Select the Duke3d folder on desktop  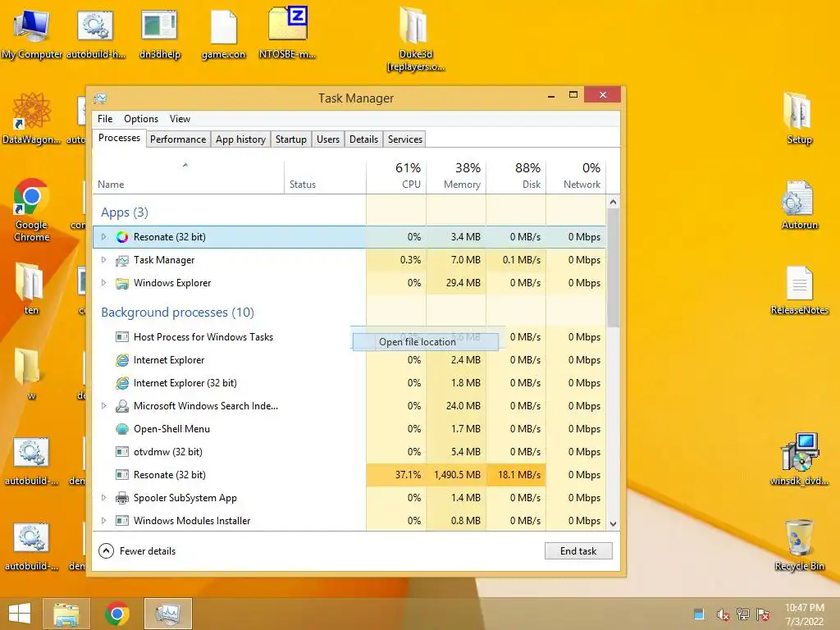tap(416, 39)
